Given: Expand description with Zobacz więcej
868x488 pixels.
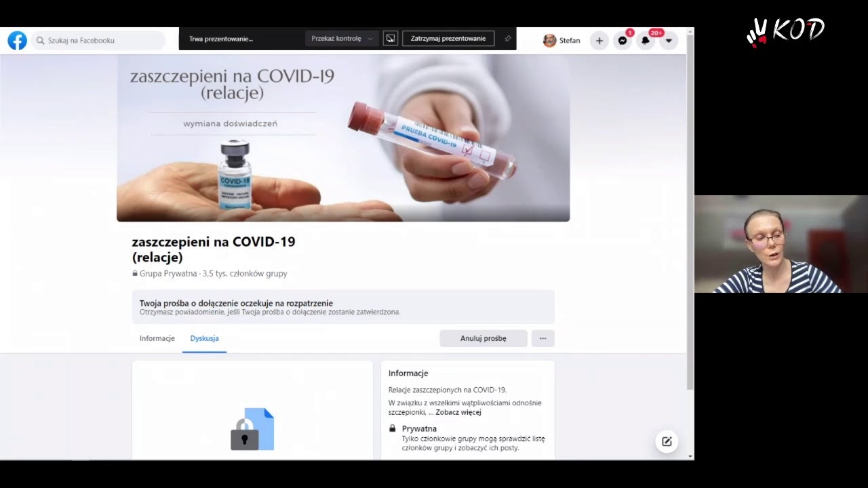Looking at the screenshot, I should tap(458, 412).
